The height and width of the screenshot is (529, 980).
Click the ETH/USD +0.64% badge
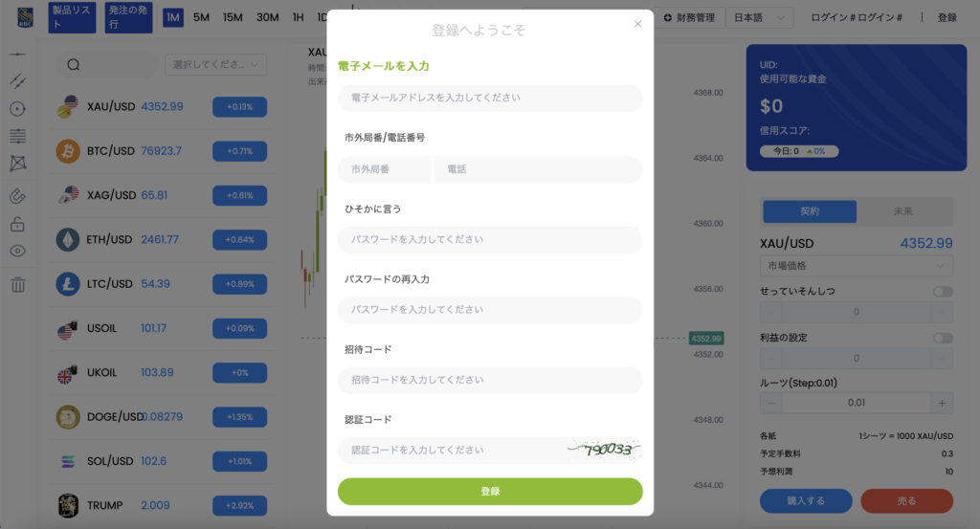point(240,240)
